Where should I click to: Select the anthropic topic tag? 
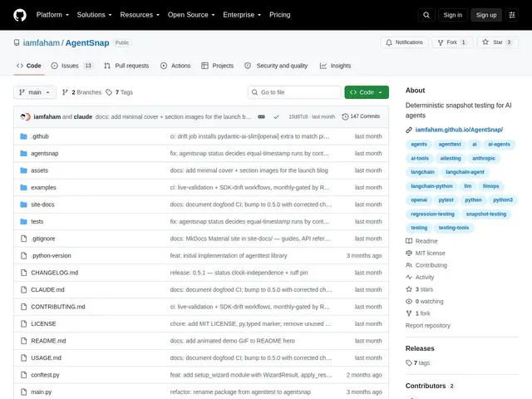coord(484,159)
